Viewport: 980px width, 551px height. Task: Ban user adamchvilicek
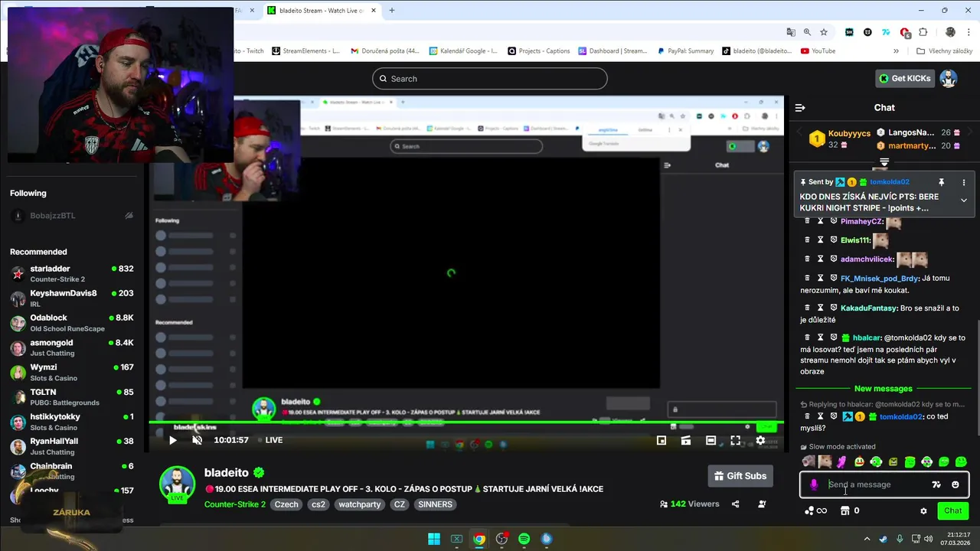pyautogui.click(x=834, y=259)
